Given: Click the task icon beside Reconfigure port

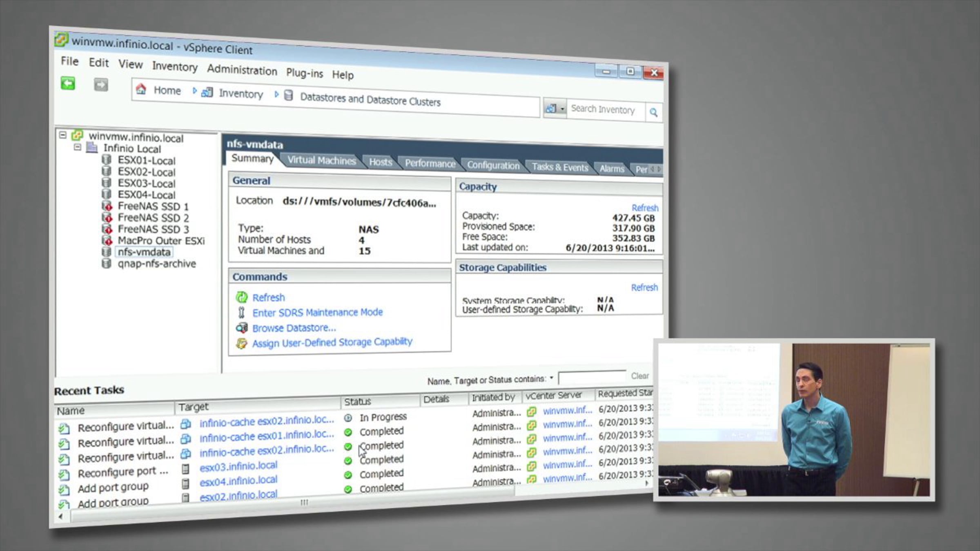Looking at the screenshot, I should [x=64, y=475].
